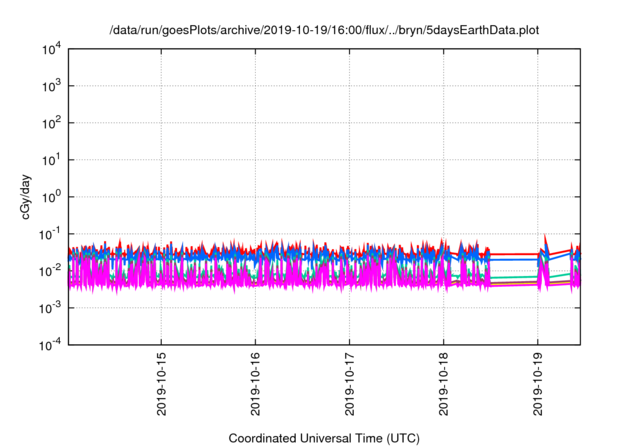The width and height of the screenshot is (640, 448).
Task: Select the 2019-10-19 date tick label
Action: (537, 384)
